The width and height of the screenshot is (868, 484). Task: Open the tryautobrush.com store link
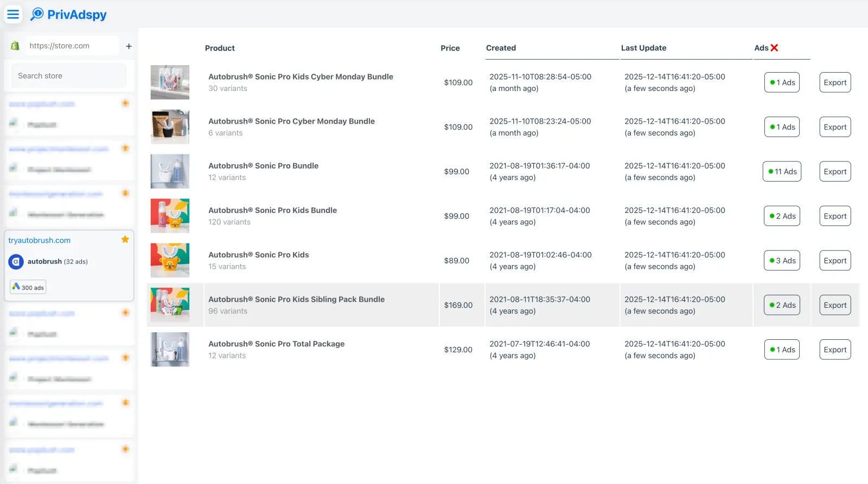click(39, 240)
